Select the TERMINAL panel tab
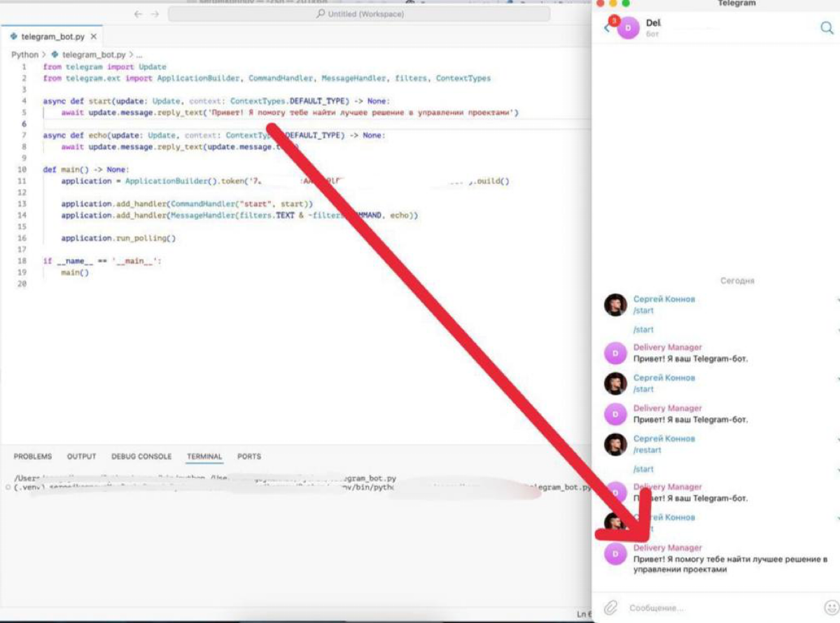The image size is (840, 623). point(204,456)
